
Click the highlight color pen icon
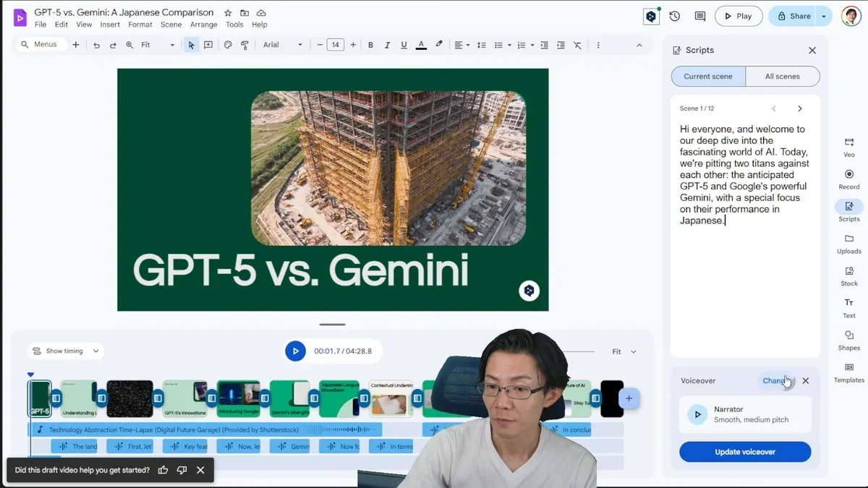pos(439,45)
